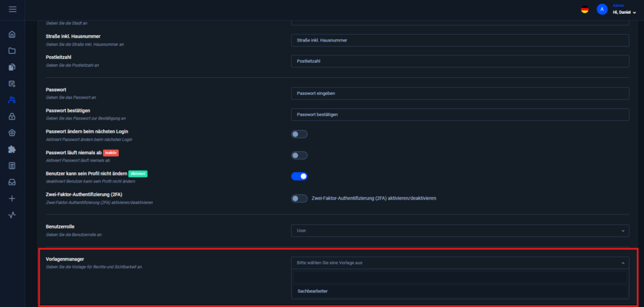
Task: Click the add-document icon in sidebar
Action: pyautogui.click(x=12, y=84)
